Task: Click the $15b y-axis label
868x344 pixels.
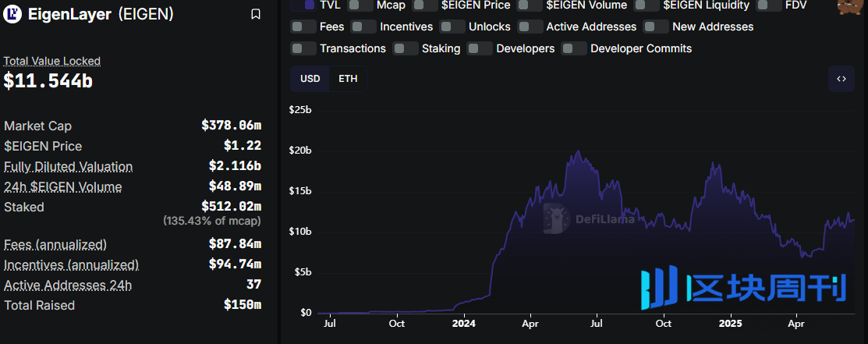Action: 300,191
